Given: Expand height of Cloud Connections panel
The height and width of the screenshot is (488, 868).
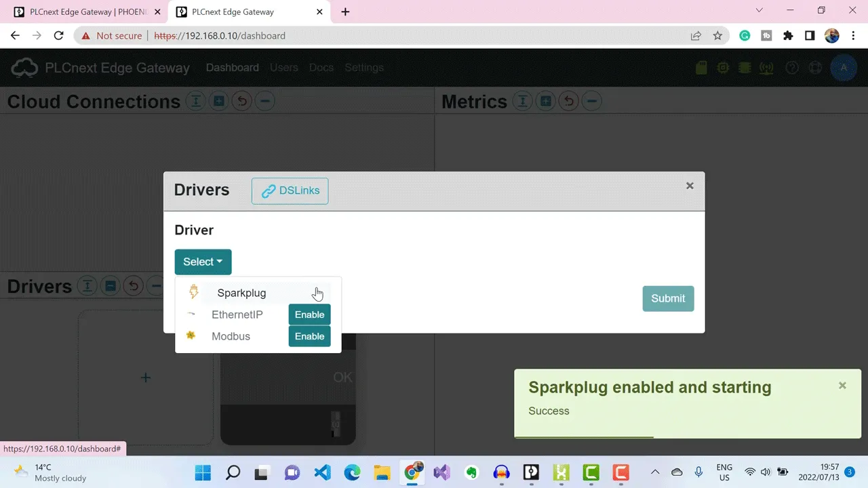Looking at the screenshot, I should tap(195, 102).
